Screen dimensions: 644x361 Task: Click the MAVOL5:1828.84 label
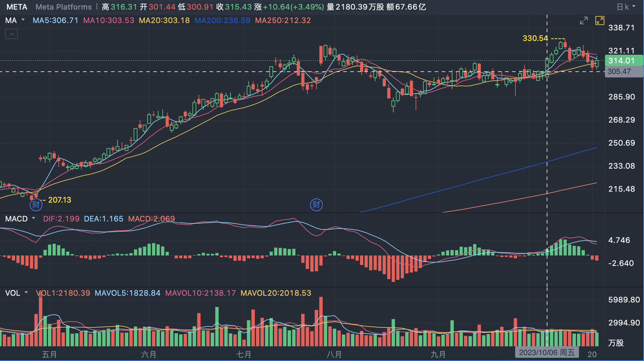pyautogui.click(x=128, y=293)
